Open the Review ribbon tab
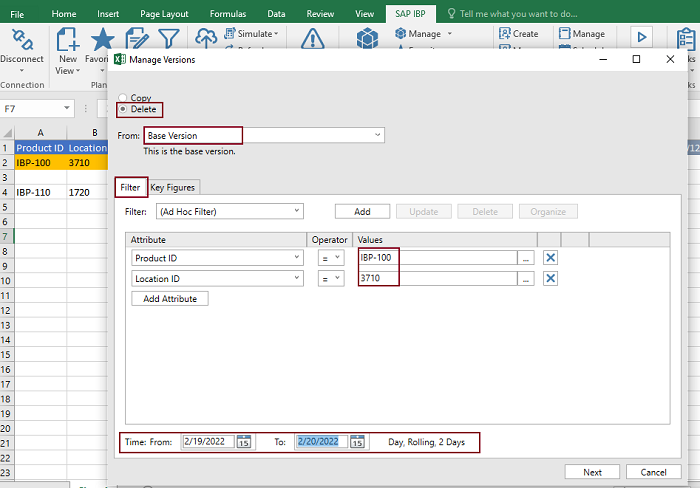700x488 pixels. [320, 14]
